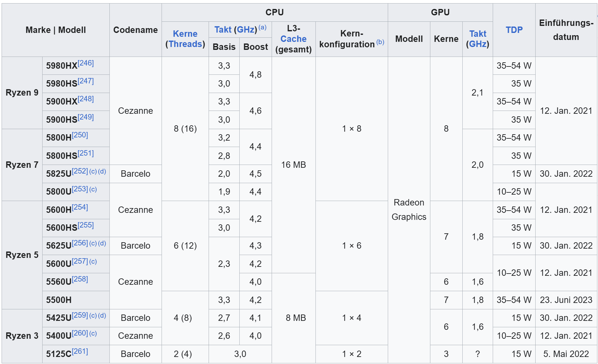Click footnote (b) next to Kernkonfiguration
The height and width of the screenshot is (364, 598).
pos(380,42)
